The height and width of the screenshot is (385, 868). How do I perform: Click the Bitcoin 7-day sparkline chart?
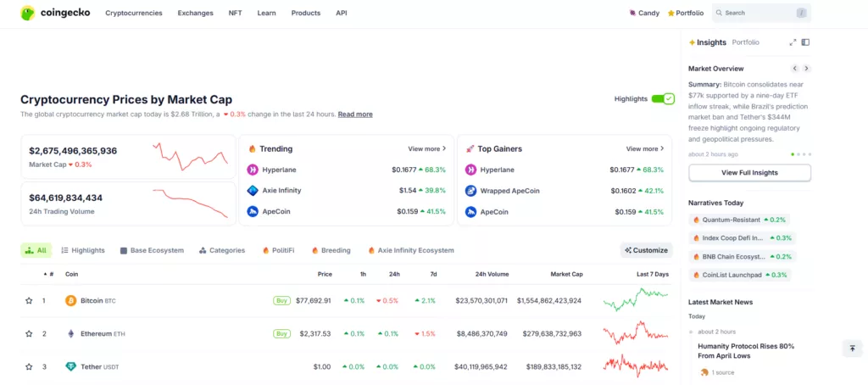coord(636,299)
